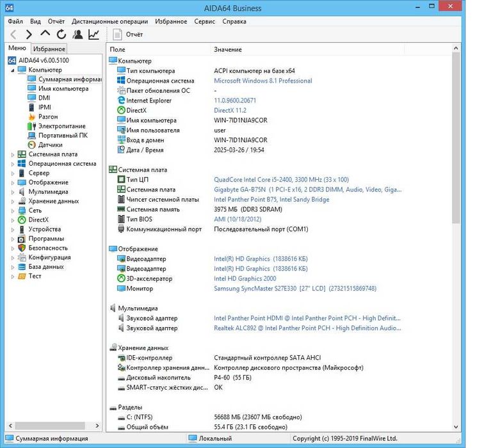This screenshot has height=448, width=500.
Task: Switch to the Меню tab
Action: 17,48
